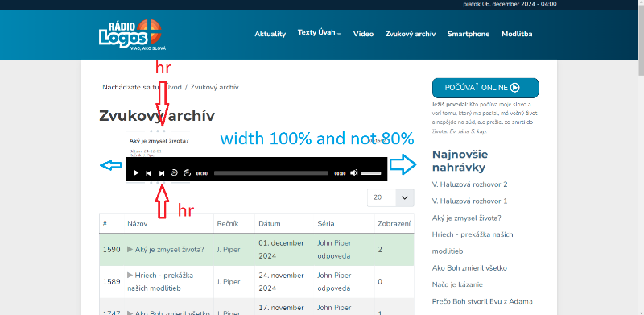Click the Rádio Logos logo
The width and height of the screenshot is (644, 315).
tap(132, 35)
